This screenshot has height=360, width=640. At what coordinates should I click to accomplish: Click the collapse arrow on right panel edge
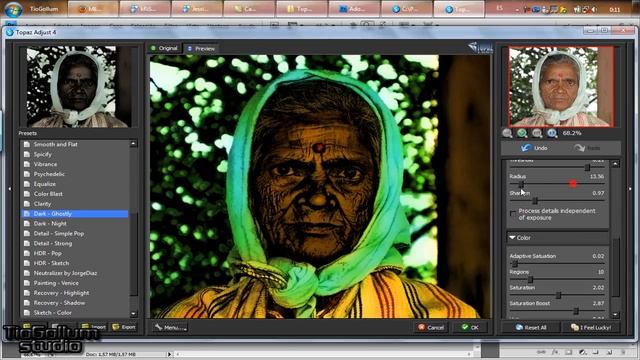pyautogui.click(x=630, y=189)
